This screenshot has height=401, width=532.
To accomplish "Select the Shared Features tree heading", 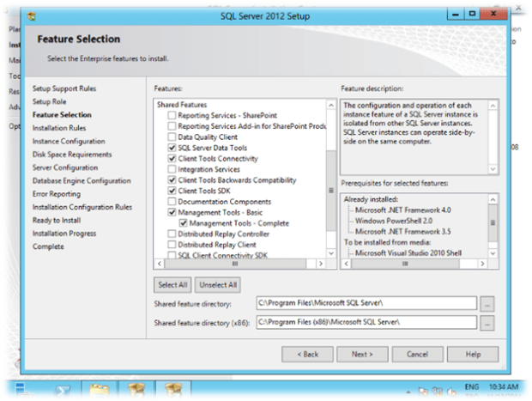I will 181,104.
